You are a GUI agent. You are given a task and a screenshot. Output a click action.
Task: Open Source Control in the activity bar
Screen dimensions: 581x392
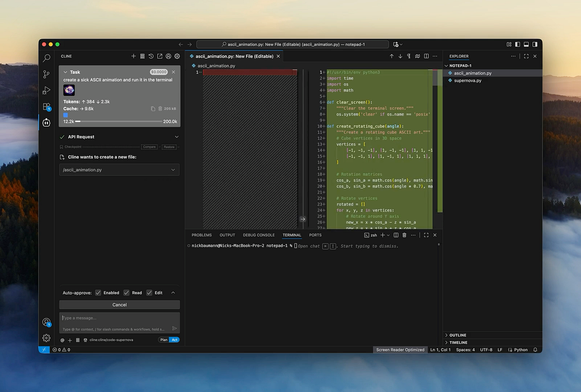click(x=46, y=74)
